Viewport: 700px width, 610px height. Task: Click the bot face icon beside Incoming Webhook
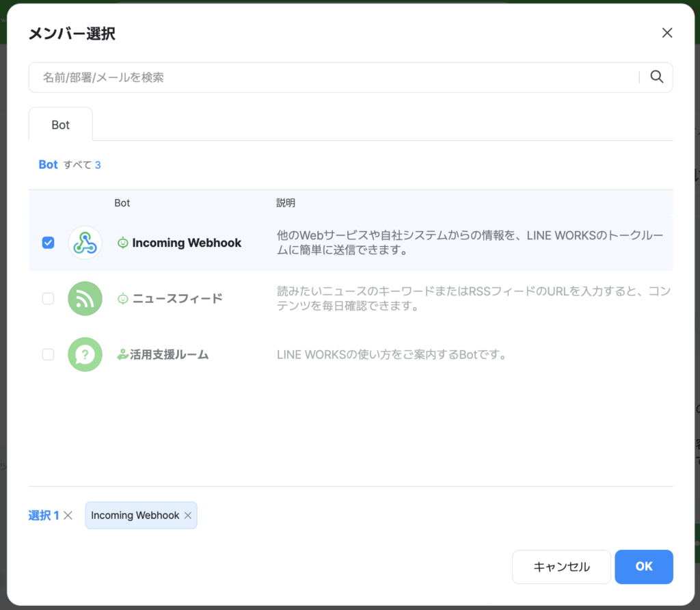click(123, 243)
